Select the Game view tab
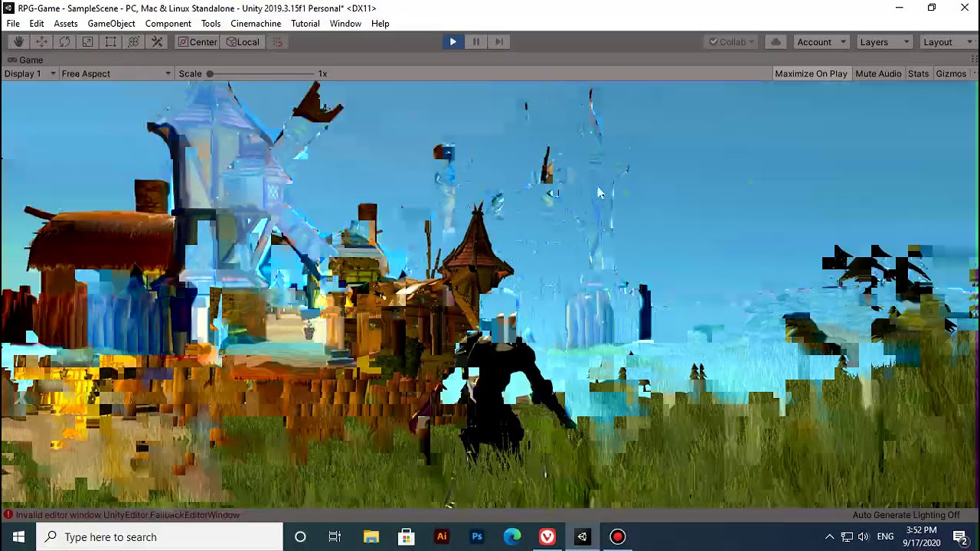This screenshot has width=980, height=551. click(x=25, y=60)
